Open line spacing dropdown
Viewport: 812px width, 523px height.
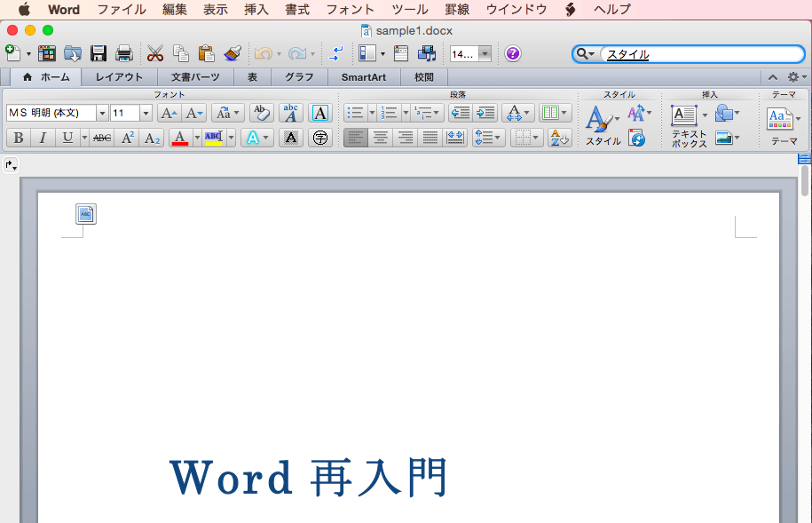coord(488,138)
